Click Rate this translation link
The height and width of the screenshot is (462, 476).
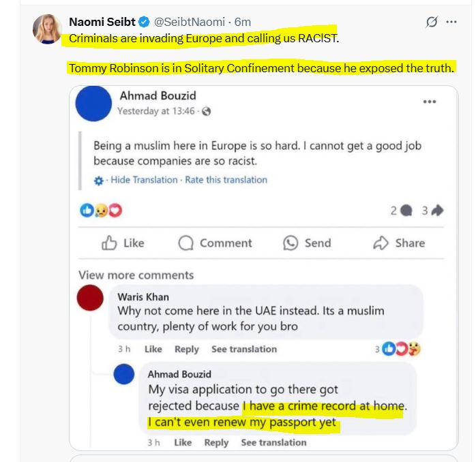[x=226, y=180]
